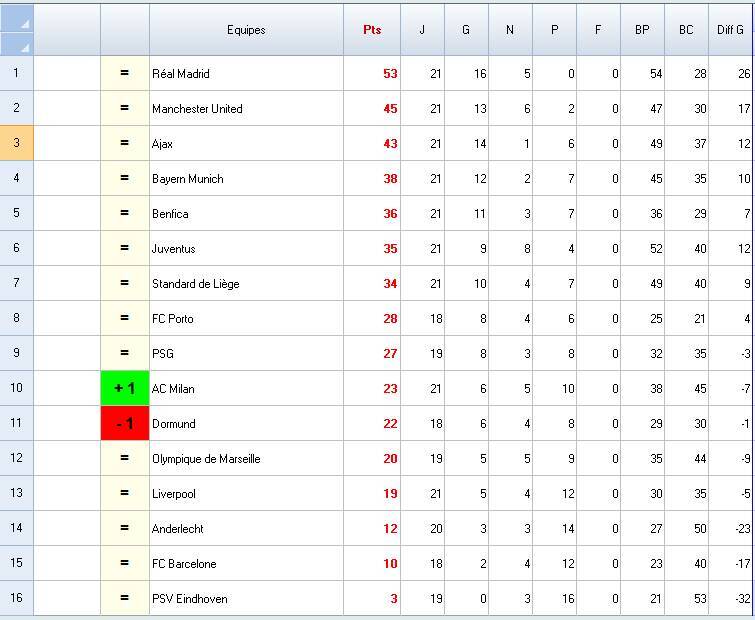Viewport: 755px width, 620px height.
Task: Select the highlighted row 3 header
Action: coord(17,143)
